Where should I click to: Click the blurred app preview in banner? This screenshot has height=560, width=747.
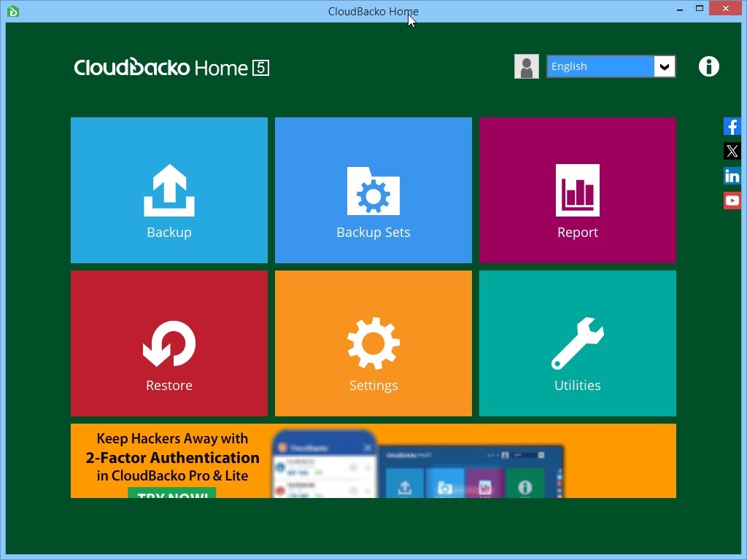[x=418, y=463]
